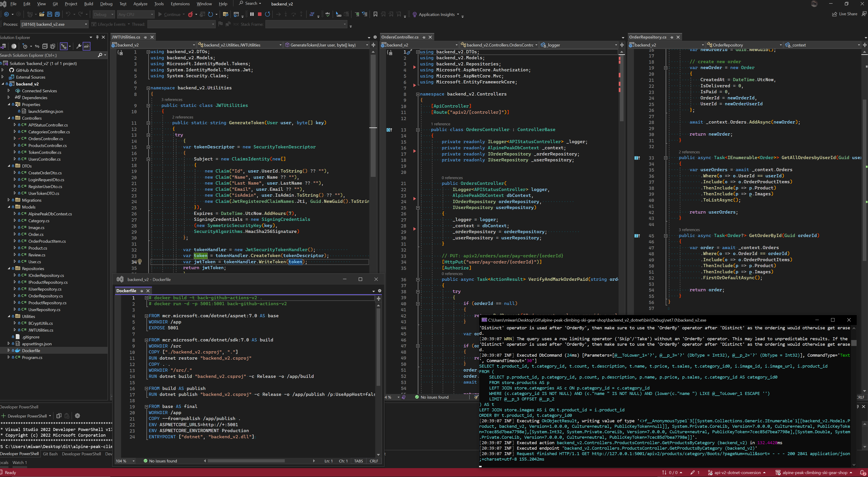Toggle Preview Selected Items in Solution Explorer
The height and width of the screenshot is (477, 868).
point(87,46)
